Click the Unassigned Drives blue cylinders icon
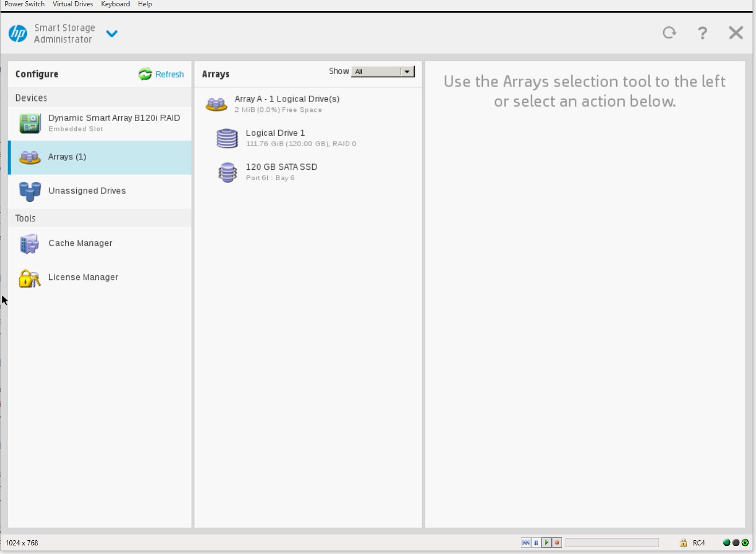Image resolution: width=756 pixels, height=554 pixels. click(30, 192)
